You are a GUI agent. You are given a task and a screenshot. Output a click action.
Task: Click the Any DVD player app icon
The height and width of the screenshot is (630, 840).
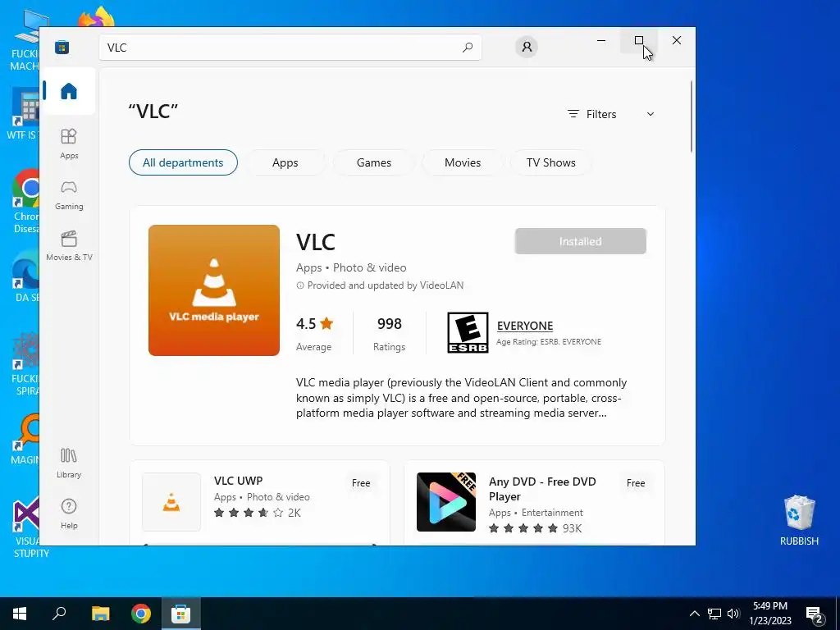[445, 502]
